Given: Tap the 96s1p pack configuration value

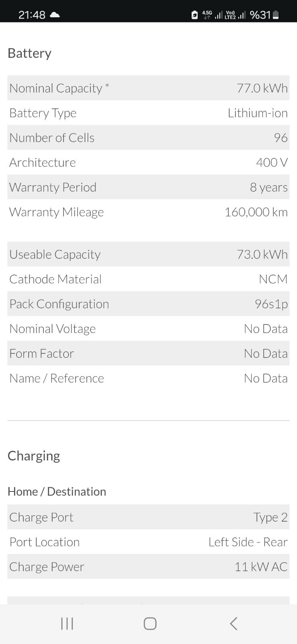Looking at the screenshot, I should 271,304.
